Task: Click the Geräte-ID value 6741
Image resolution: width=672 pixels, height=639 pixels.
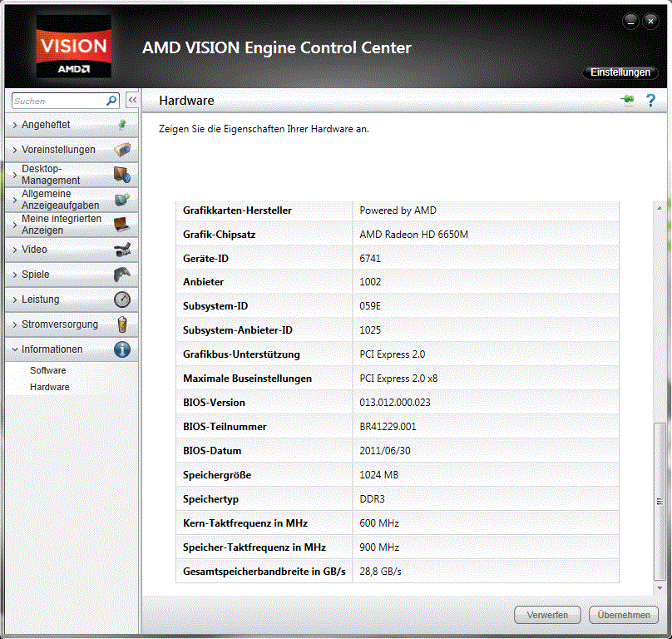Action: [370, 259]
